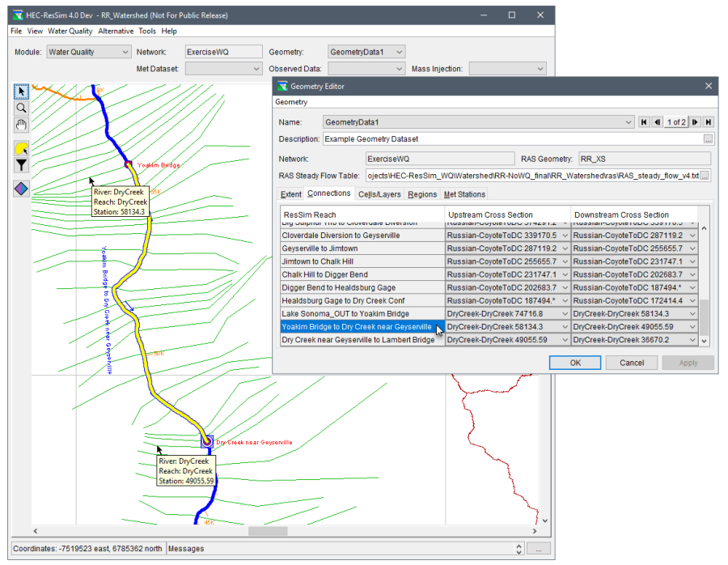Click the Description text field
Image resolution: width=728 pixels, height=565 pixels.
pyautogui.click(x=514, y=139)
